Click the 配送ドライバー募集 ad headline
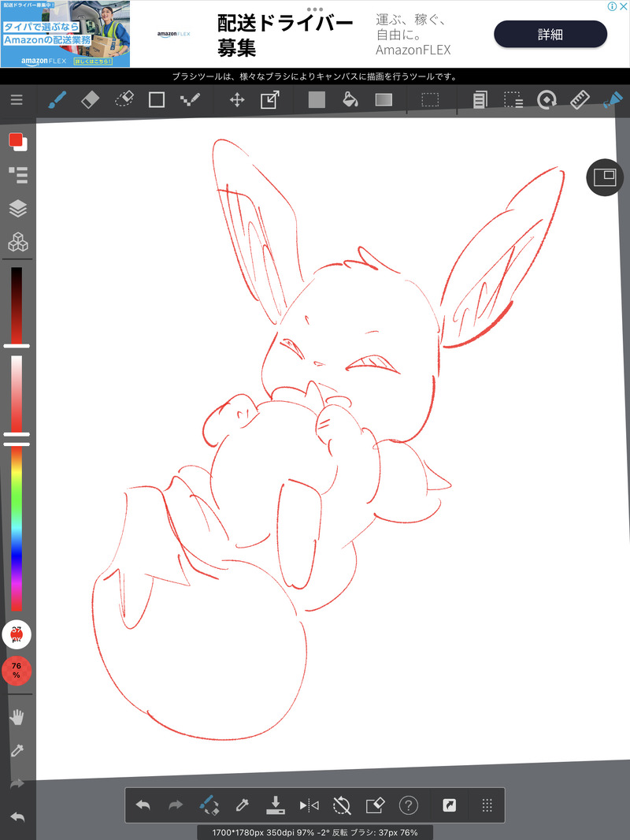The image size is (630, 840). tap(285, 35)
